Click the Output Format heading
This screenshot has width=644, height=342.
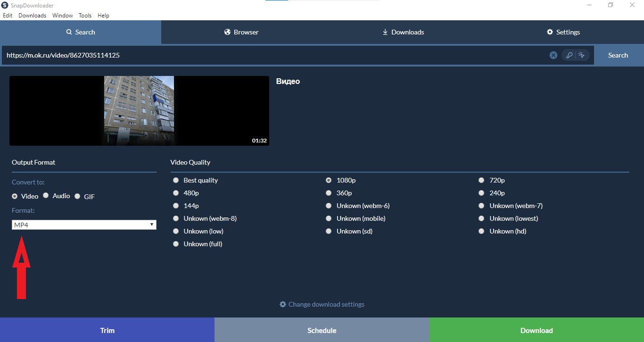click(x=33, y=162)
